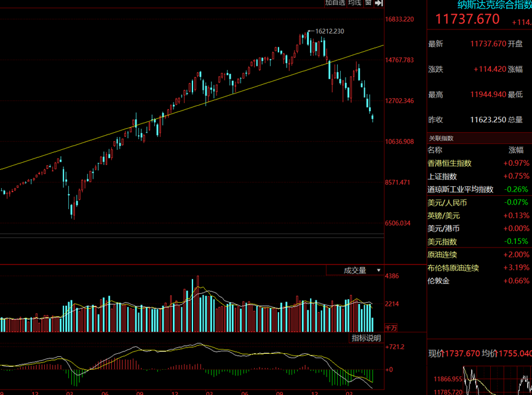Image resolution: width=532 pixels, height=395 pixels.
Task: Select 美元/人民币 exchange rate row
Action: [x=479, y=203]
